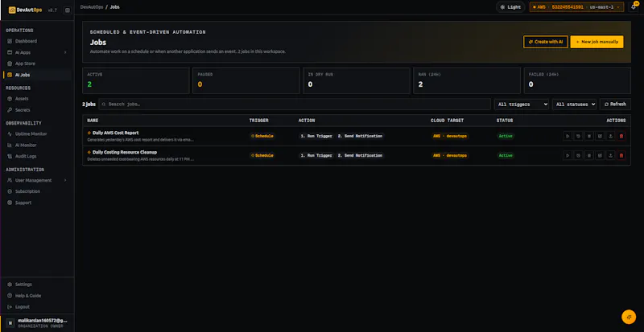
Task: Delete the Daily AWS Cost Report job
Action: pyautogui.click(x=621, y=136)
